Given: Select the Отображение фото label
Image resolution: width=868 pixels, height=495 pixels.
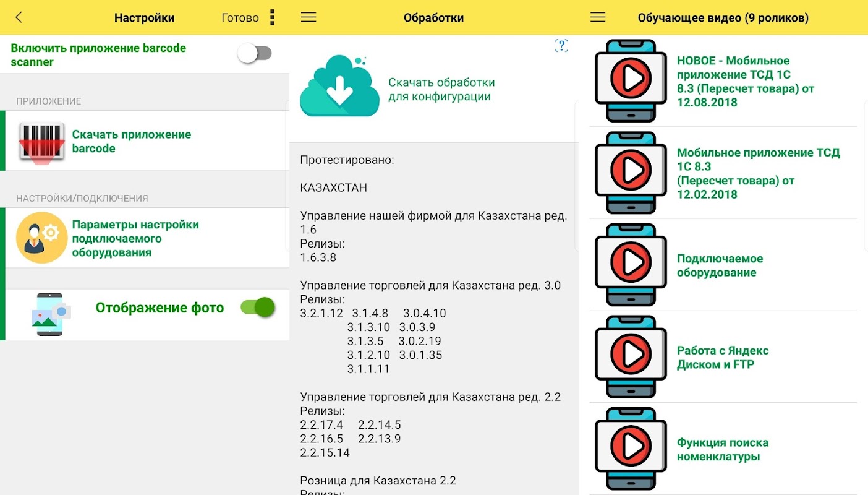Looking at the screenshot, I should pos(160,308).
